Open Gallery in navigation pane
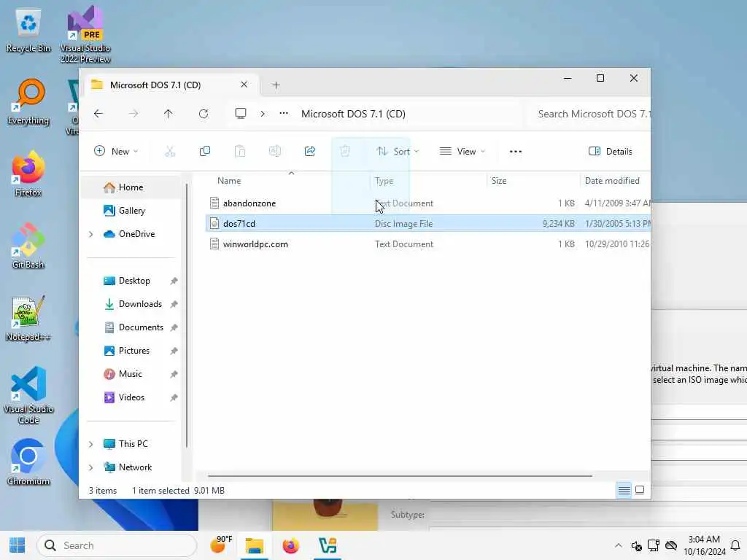Image resolution: width=747 pixels, height=560 pixels. [131, 211]
